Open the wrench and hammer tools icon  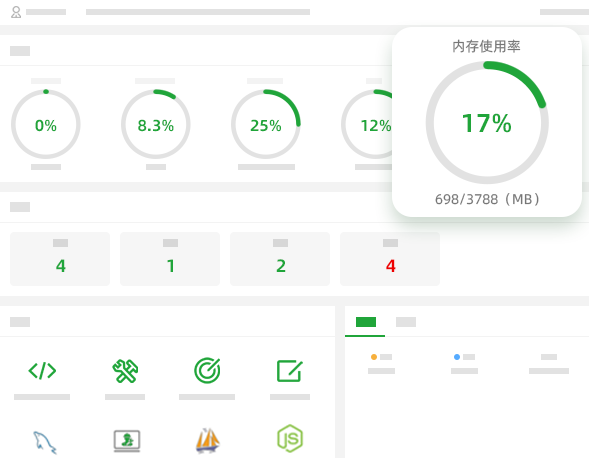pos(125,371)
